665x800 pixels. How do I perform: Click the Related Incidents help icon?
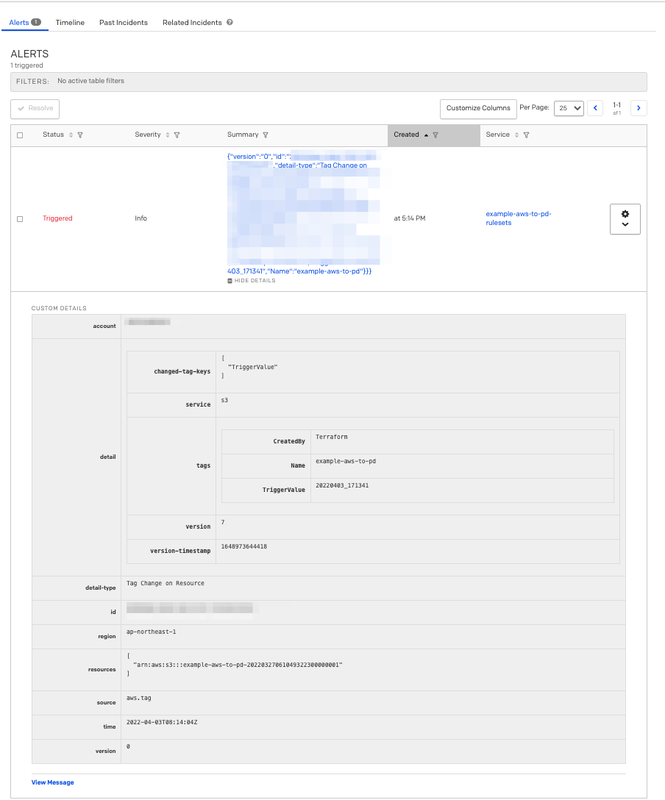(x=230, y=22)
